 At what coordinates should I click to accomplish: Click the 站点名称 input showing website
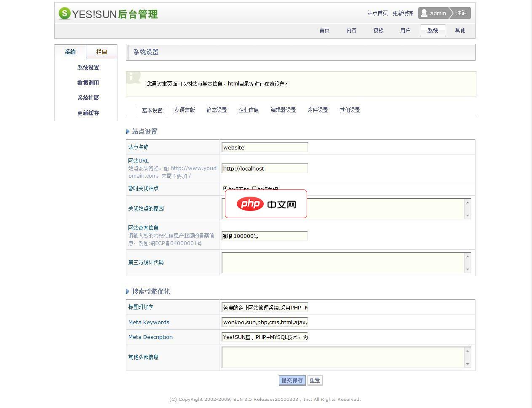pyautogui.click(x=265, y=147)
